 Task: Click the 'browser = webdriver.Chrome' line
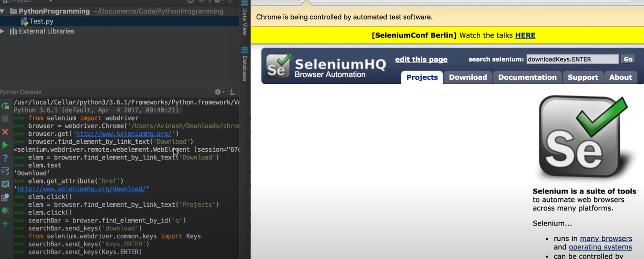point(134,126)
